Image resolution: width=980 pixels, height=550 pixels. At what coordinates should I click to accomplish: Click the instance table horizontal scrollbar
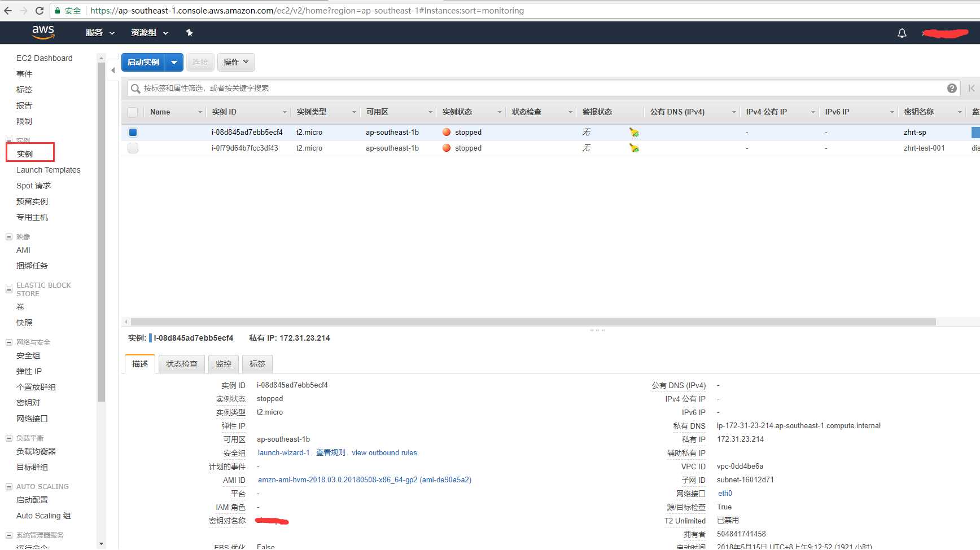pos(532,322)
